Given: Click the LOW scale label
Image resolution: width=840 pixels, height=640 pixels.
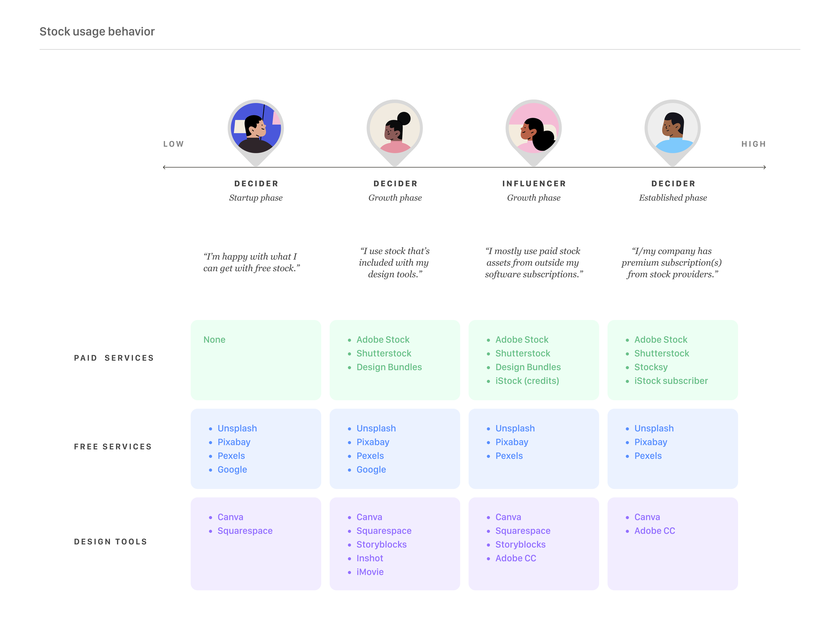Looking at the screenshot, I should [173, 144].
